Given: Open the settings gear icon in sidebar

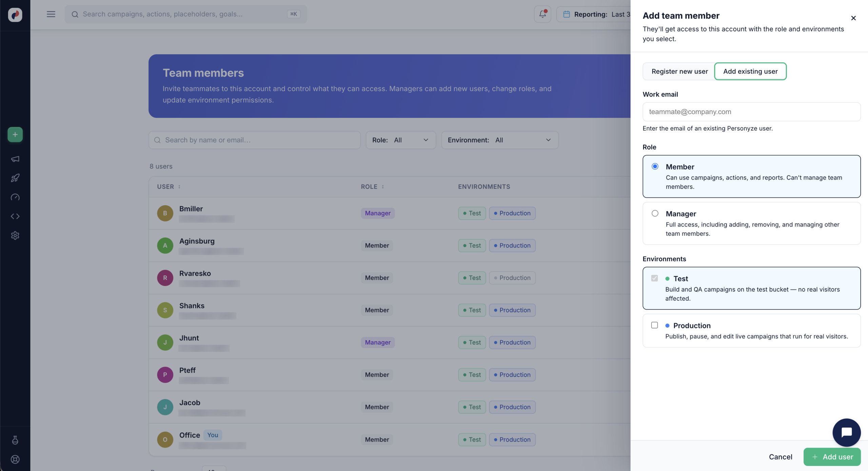Looking at the screenshot, I should pyautogui.click(x=15, y=235).
